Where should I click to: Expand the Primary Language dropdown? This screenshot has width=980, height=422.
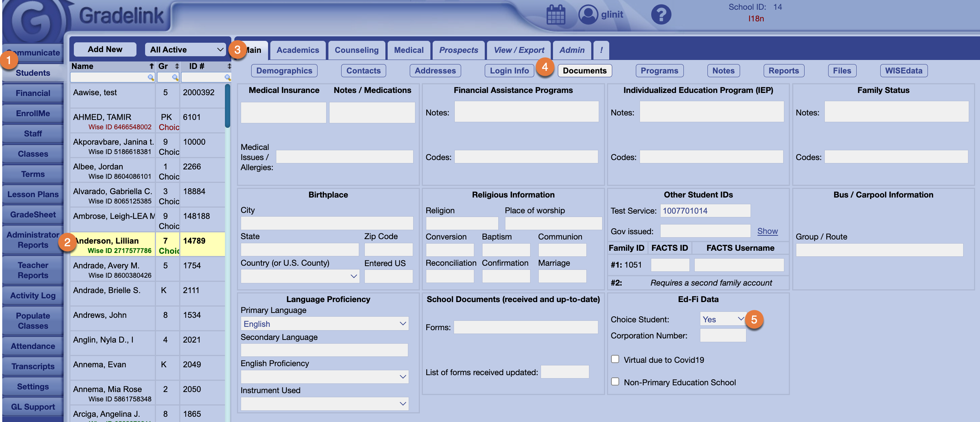325,323
